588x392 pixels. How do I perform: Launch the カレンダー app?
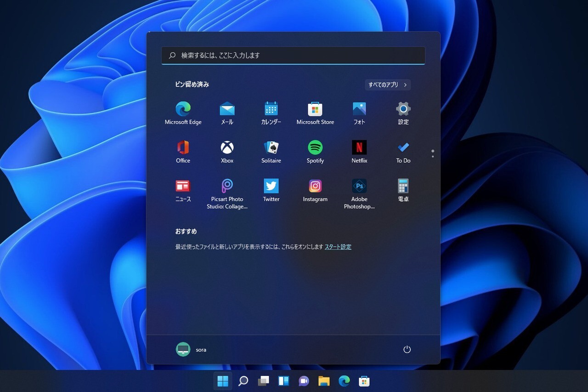[271, 113]
